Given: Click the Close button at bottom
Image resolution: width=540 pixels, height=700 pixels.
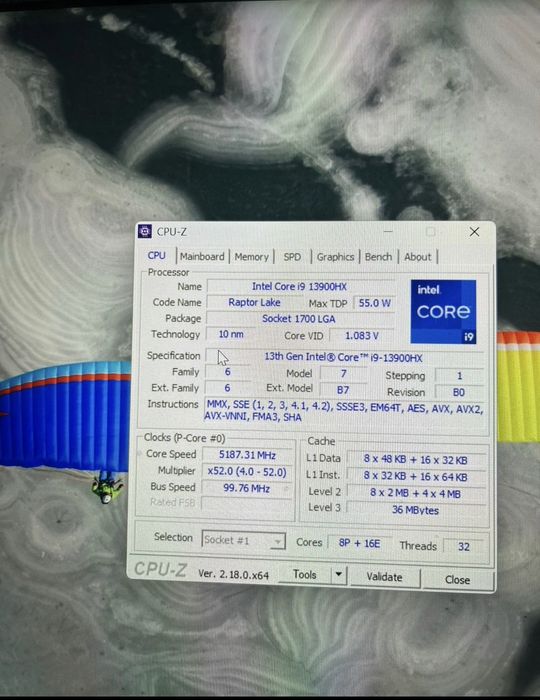Looking at the screenshot, I should click(x=457, y=579).
